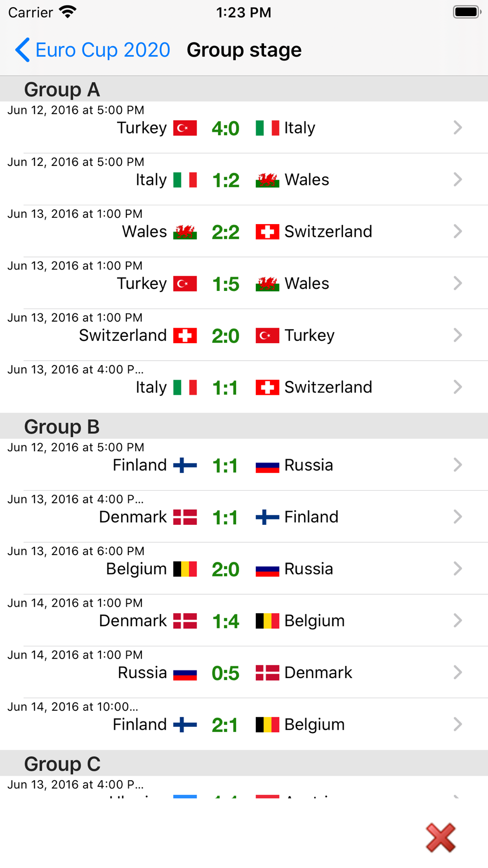This screenshot has width=488, height=868.
Task: Go back to Euro Cup 2020
Action: (x=102, y=50)
